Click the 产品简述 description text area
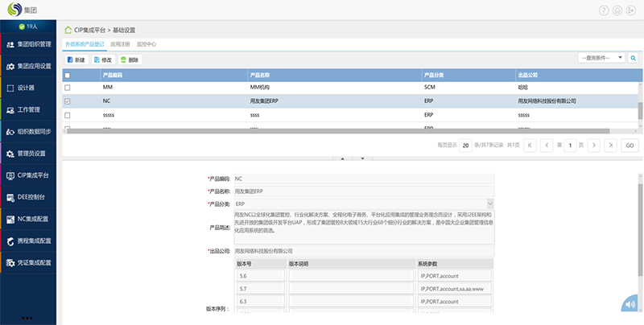 point(364,228)
